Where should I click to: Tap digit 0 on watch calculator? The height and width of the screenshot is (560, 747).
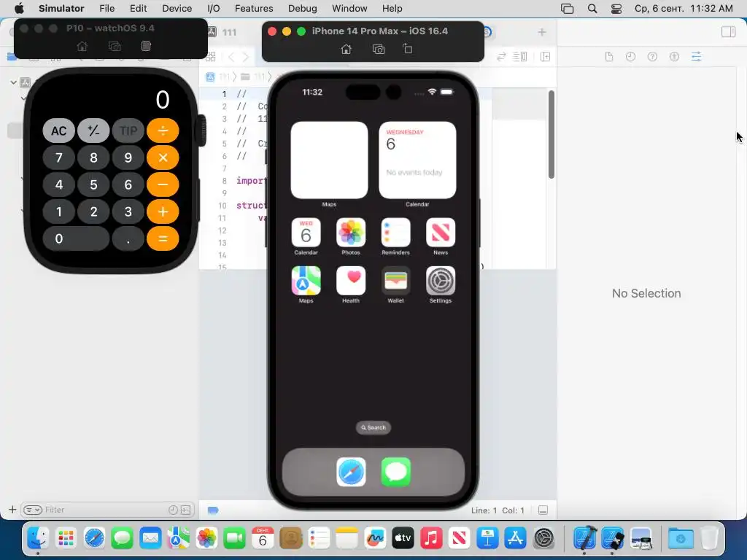pos(76,238)
